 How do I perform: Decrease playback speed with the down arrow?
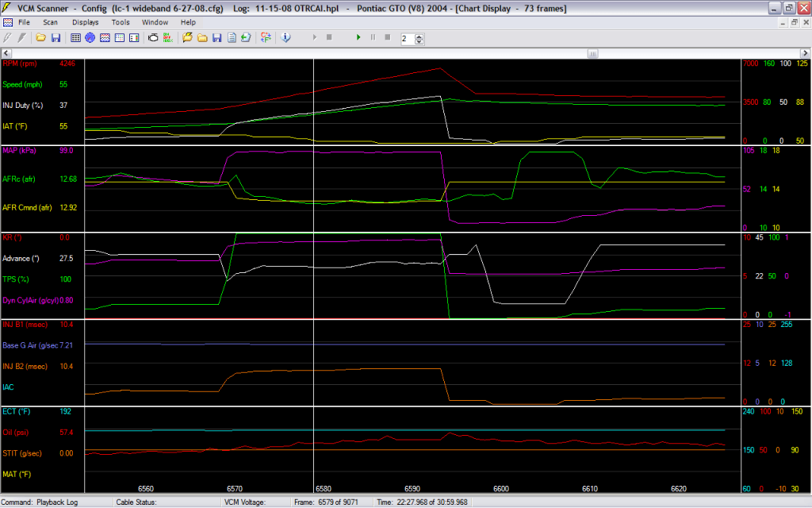(419, 41)
